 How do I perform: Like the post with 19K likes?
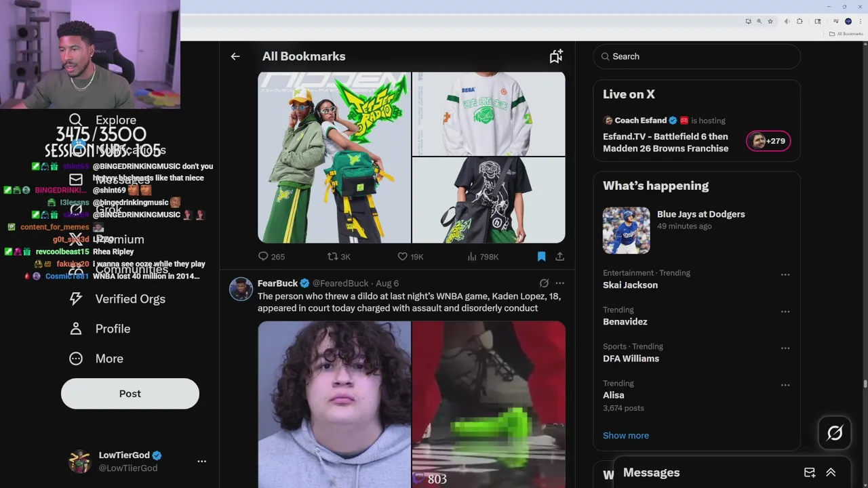pyautogui.click(x=410, y=257)
